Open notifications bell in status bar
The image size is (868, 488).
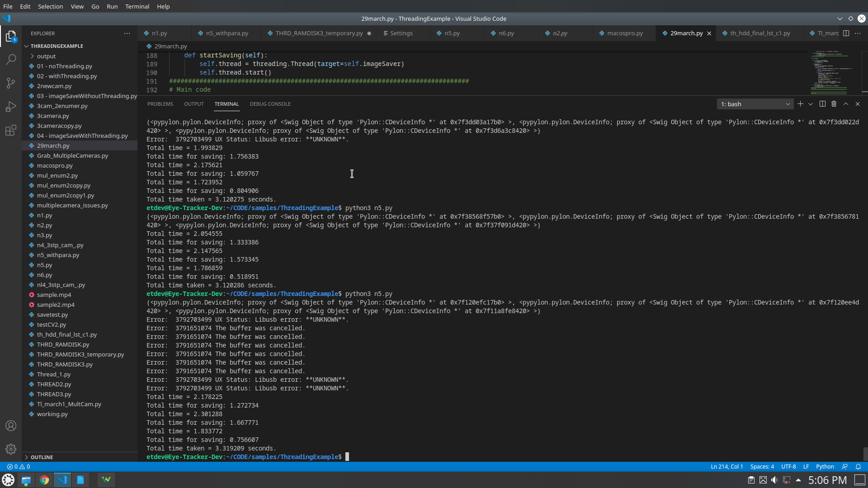858,466
